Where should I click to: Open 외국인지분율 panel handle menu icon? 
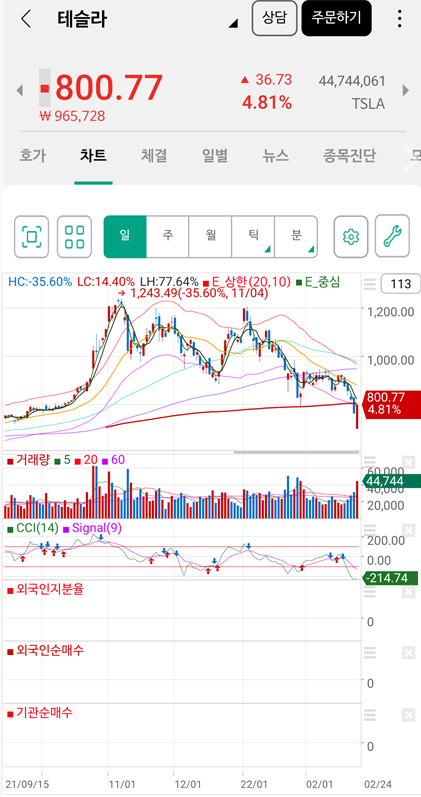click(x=370, y=592)
